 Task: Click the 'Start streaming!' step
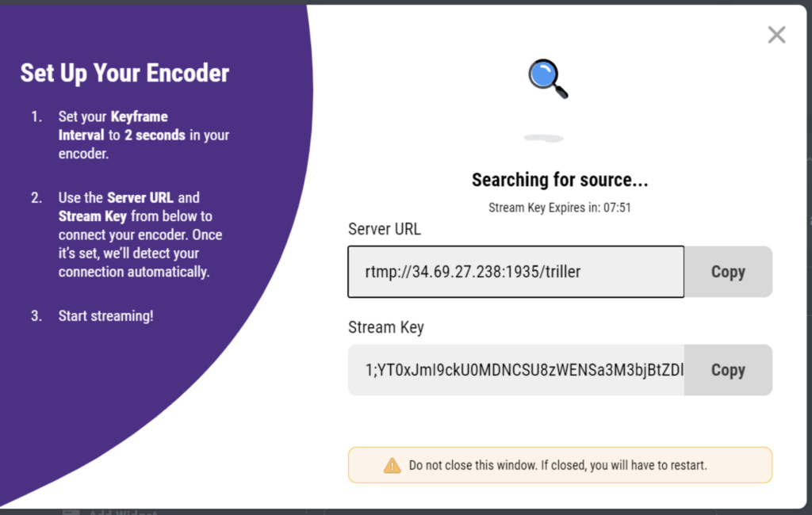point(105,315)
